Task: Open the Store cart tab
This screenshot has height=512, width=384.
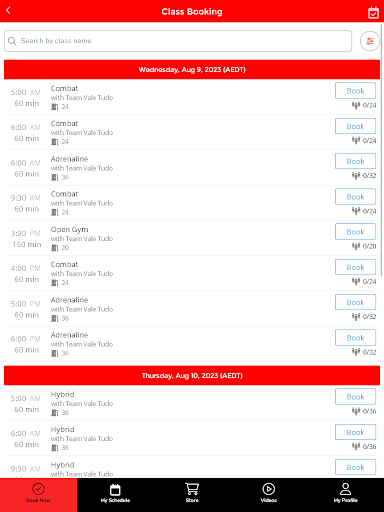Action: tap(192, 493)
